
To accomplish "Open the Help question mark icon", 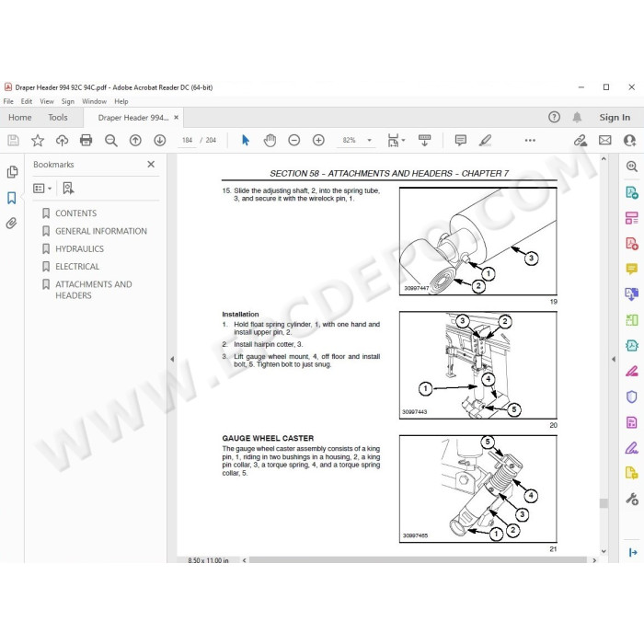I will point(554,118).
